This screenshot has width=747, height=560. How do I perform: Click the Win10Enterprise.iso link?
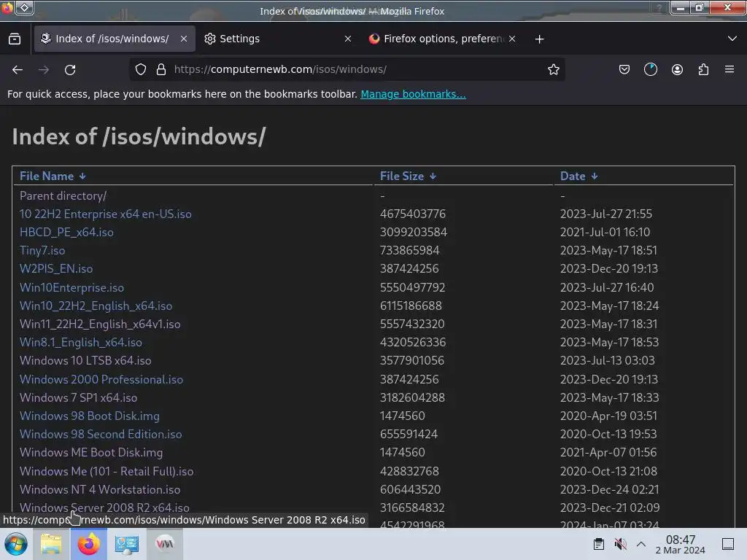(x=71, y=287)
